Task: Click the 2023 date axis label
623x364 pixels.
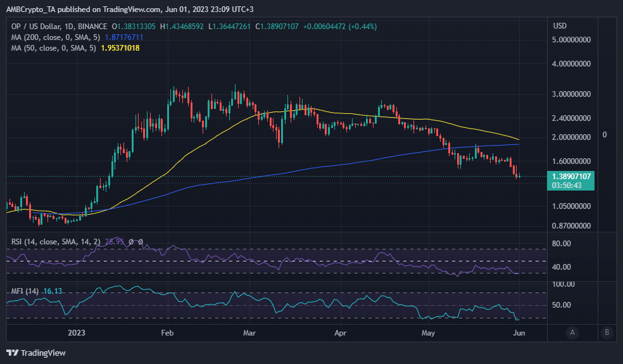Action: (76, 333)
